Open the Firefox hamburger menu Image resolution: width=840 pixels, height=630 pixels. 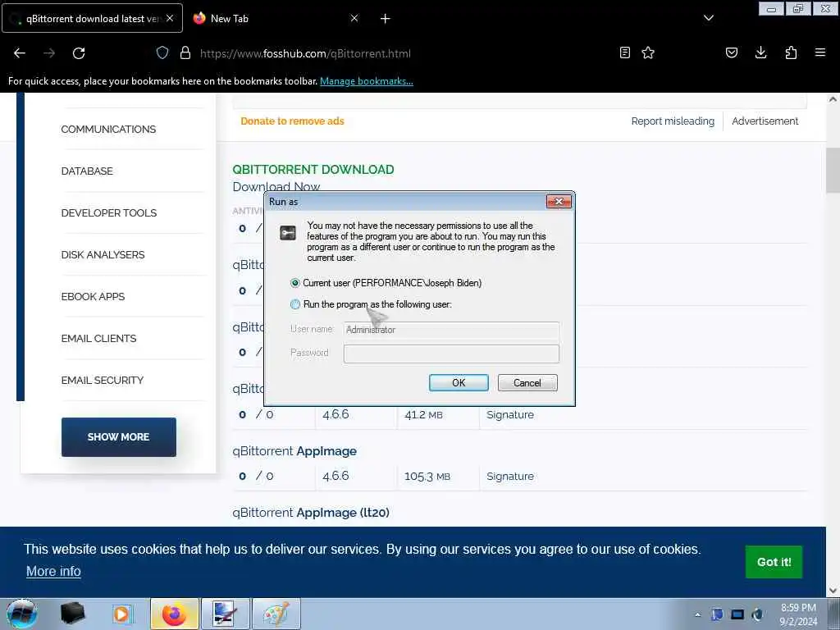tap(820, 52)
